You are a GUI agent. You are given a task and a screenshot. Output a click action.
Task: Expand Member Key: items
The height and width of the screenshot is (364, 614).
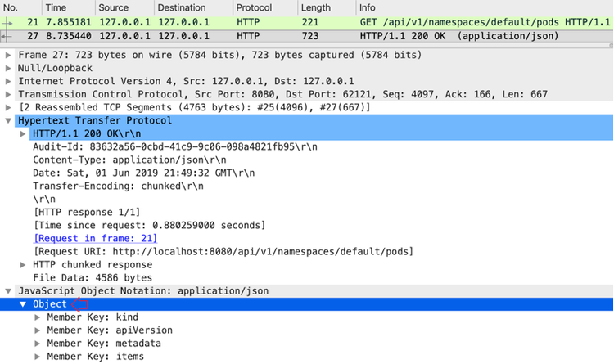tap(38, 357)
